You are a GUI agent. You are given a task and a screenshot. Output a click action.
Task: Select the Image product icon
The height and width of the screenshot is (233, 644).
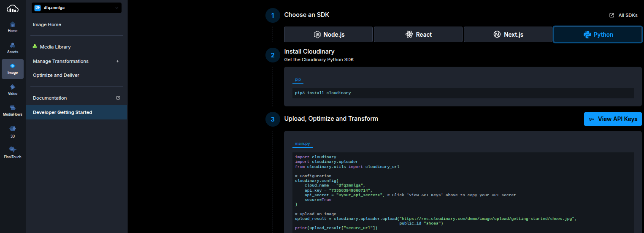[13, 69]
